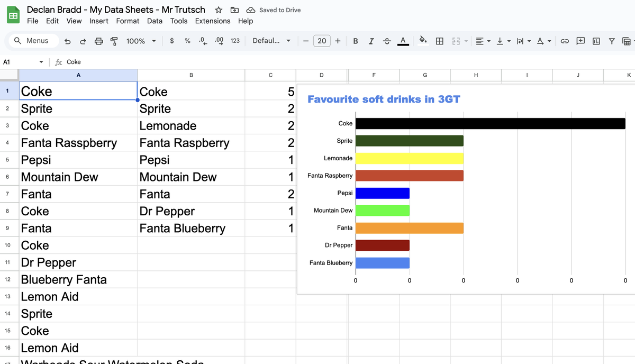Select column A header
This screenshot has width=635, height=364.
tap(78, 75)
